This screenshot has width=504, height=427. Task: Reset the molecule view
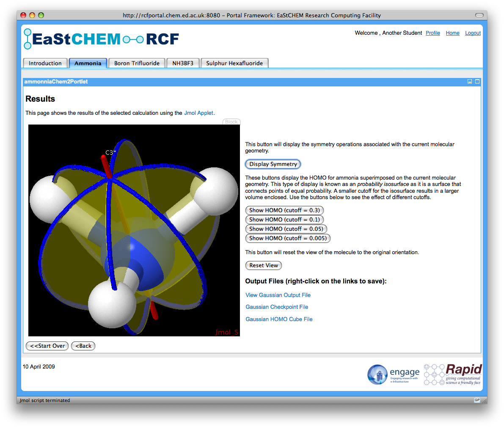tap(264, 265)
